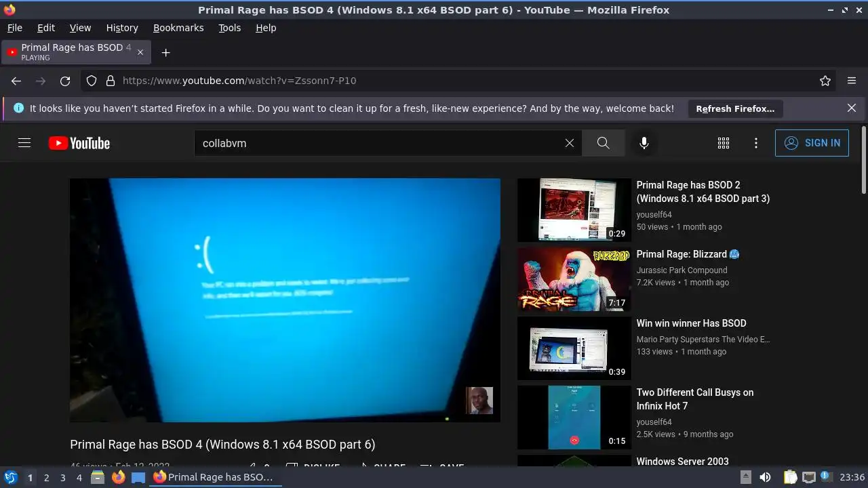This screenshot has width=868, height=488.
Task: Open Firefox application hamburger menu
Action: (x=852, y=81)
